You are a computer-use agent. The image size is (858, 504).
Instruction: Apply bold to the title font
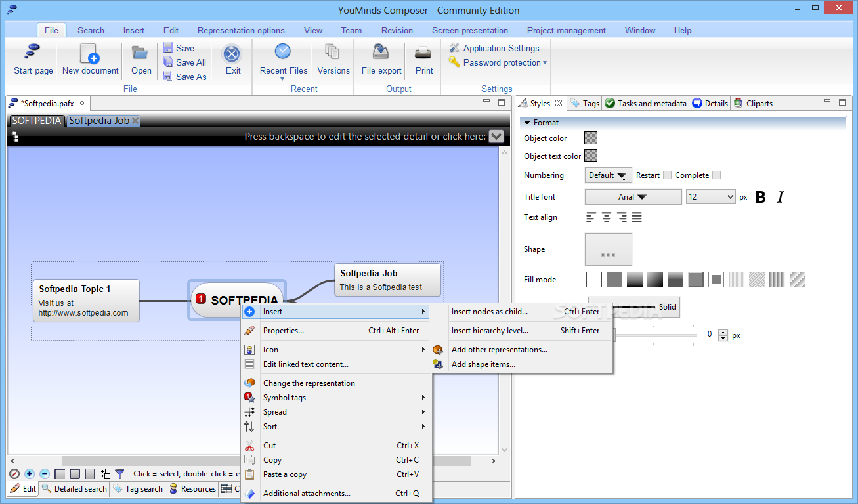click(761, 197)
